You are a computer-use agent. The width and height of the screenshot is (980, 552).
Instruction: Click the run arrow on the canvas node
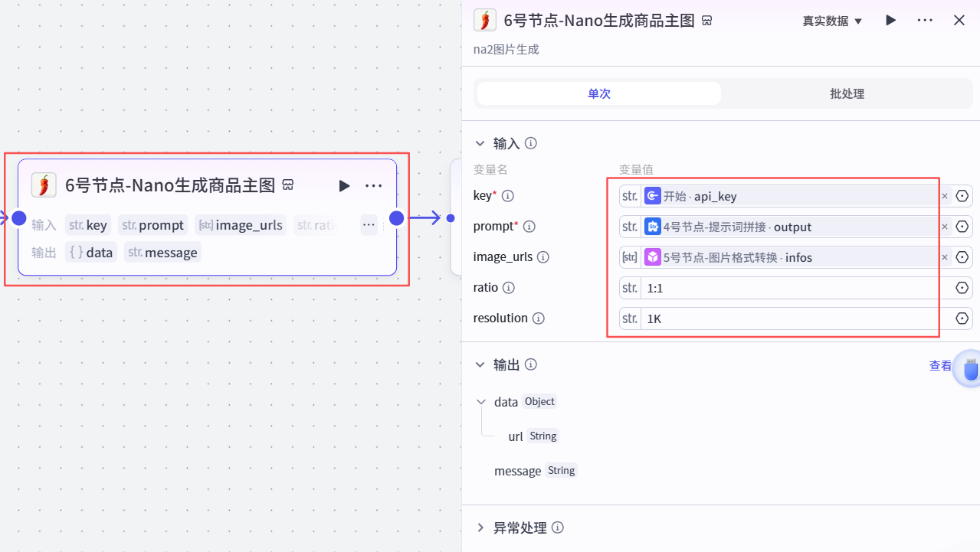click(x=344, y=185)
